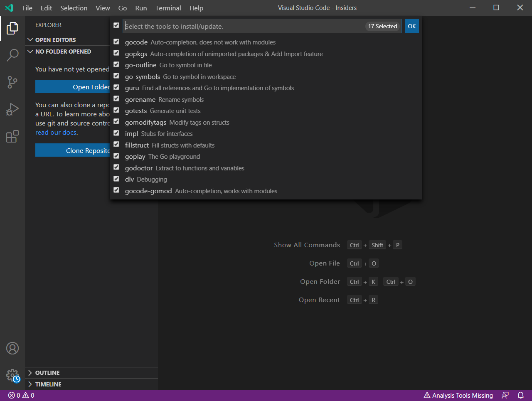Screen dimensions: 532x401
Task: Maximize the VS Code window
Action: tap(496, 7)
